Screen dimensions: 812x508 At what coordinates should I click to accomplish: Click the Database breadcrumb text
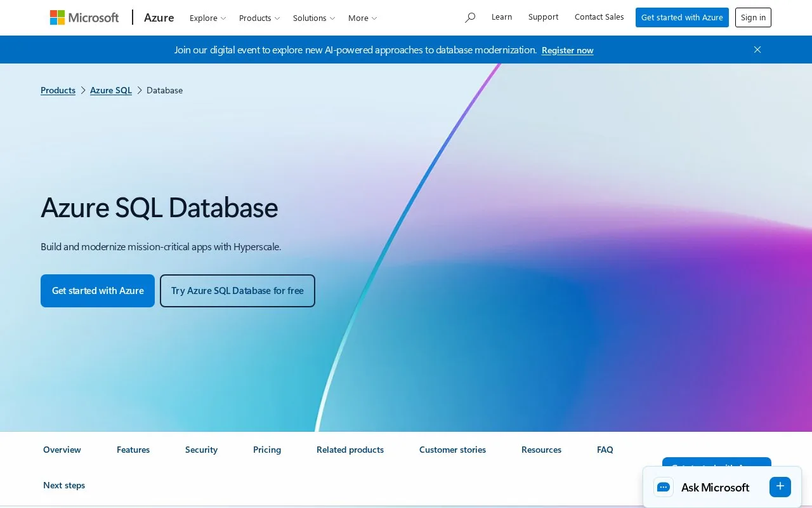coord(164,90)
